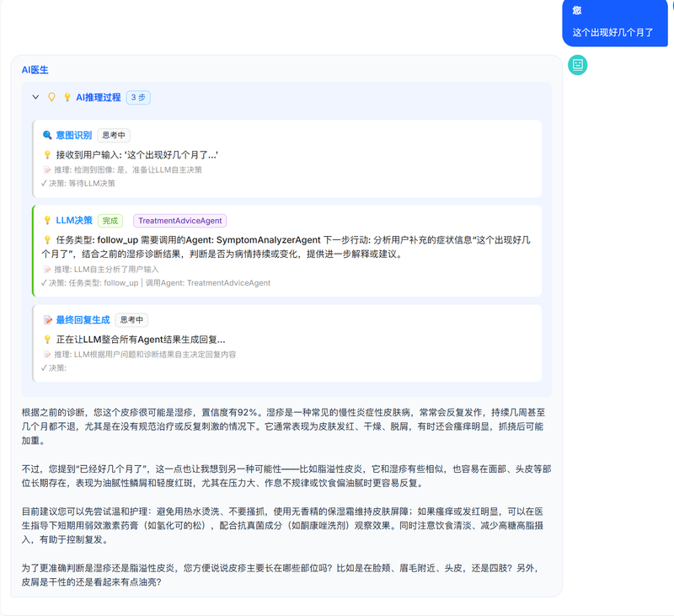Click the green 完成 status badge
The image size is (674, 616).
(x=110, y=221)
